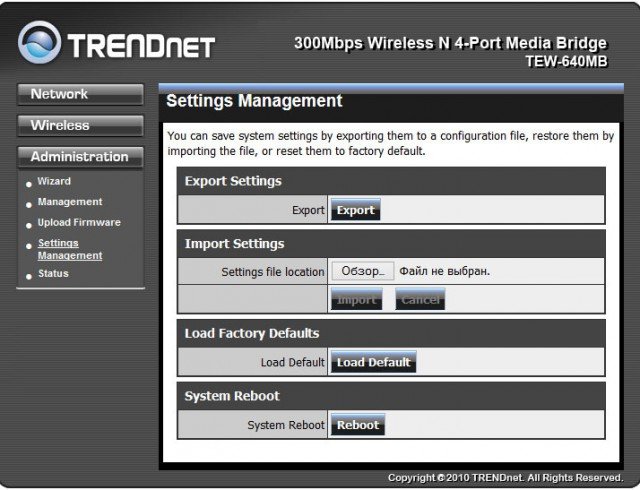This screenshot has height=490, width=640.
Task: Click the Reboot button
Action: pos(357,425)
